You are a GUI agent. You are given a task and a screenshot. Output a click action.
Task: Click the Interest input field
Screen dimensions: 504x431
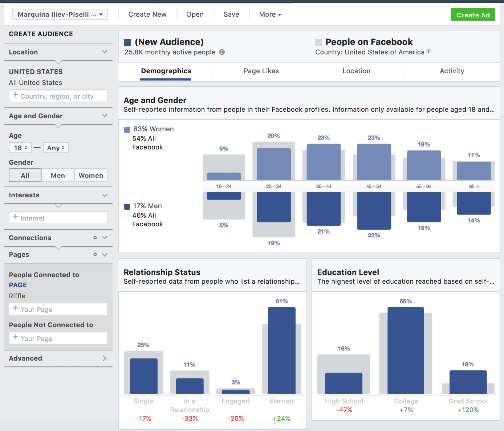[x=58, y=218]
